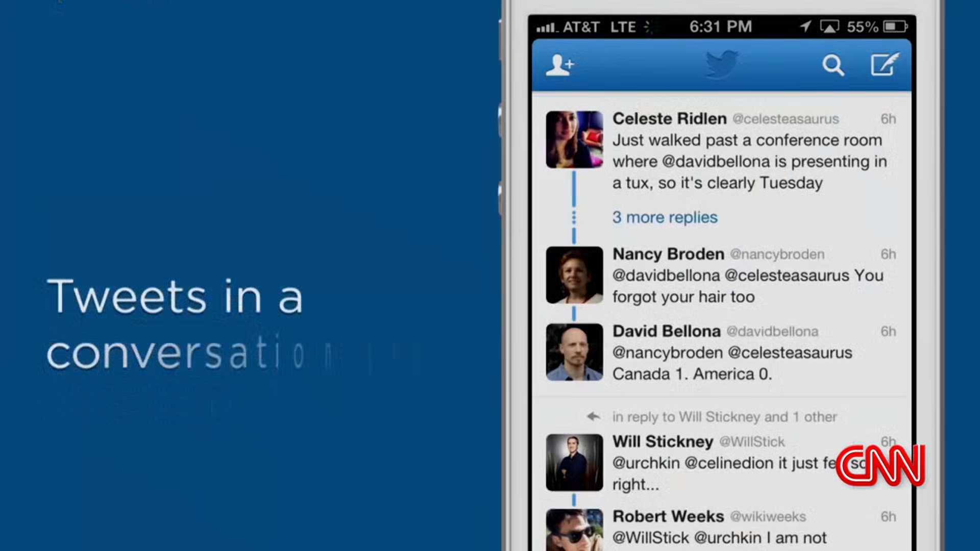Tap the 6:31 PM status bar clock

720,27
